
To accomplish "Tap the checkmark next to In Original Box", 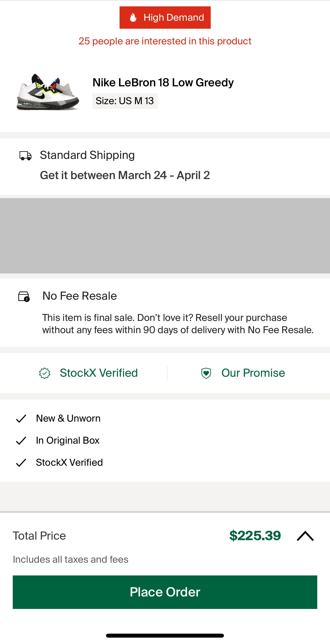I will [21, 440].
